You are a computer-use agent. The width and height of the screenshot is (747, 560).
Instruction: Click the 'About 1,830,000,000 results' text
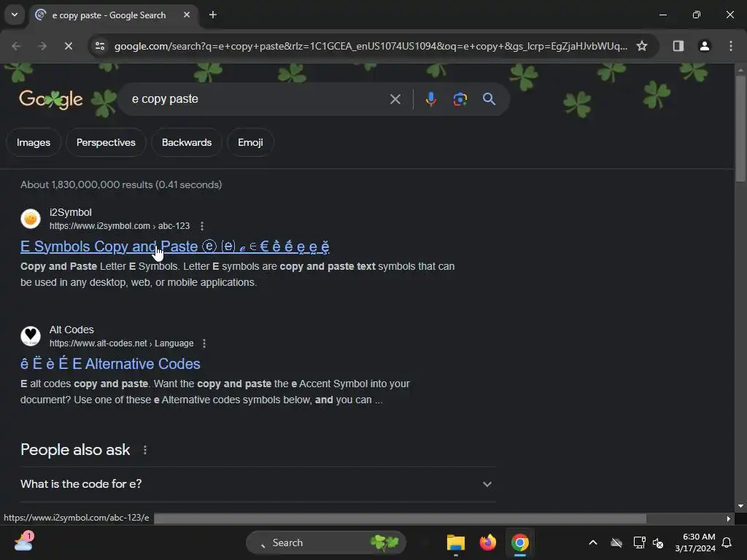(x=121, y=184)
